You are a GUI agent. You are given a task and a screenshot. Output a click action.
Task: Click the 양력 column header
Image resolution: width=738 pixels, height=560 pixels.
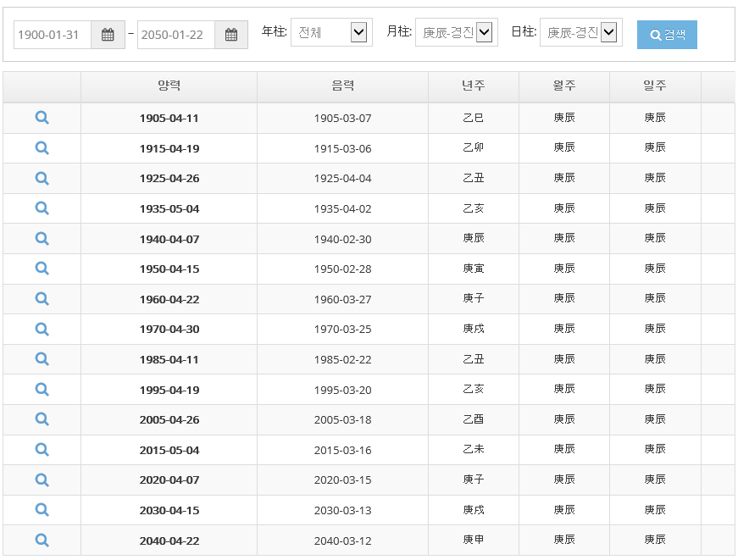pos(169,86)
